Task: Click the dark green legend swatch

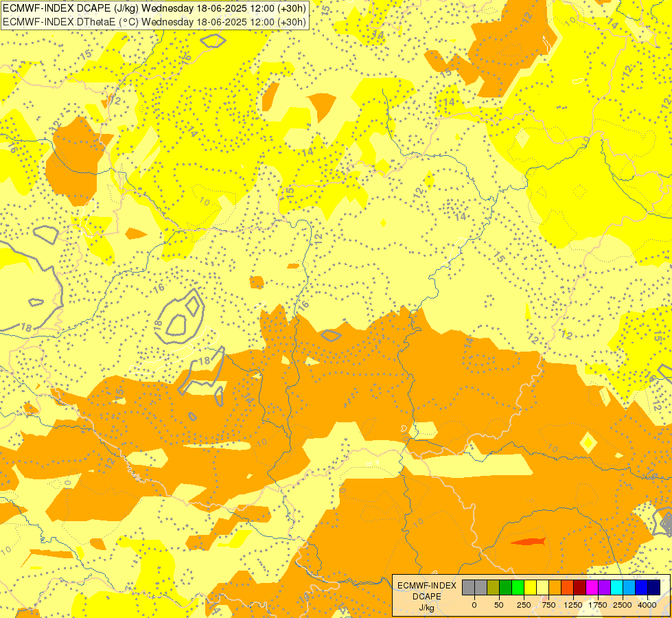Action: click(x=506, y=588)
